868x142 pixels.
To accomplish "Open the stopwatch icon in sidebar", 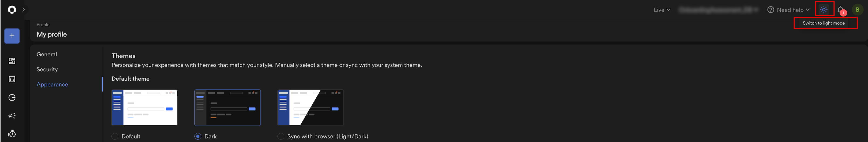I will pyautogui.click(x=12, y=134).
